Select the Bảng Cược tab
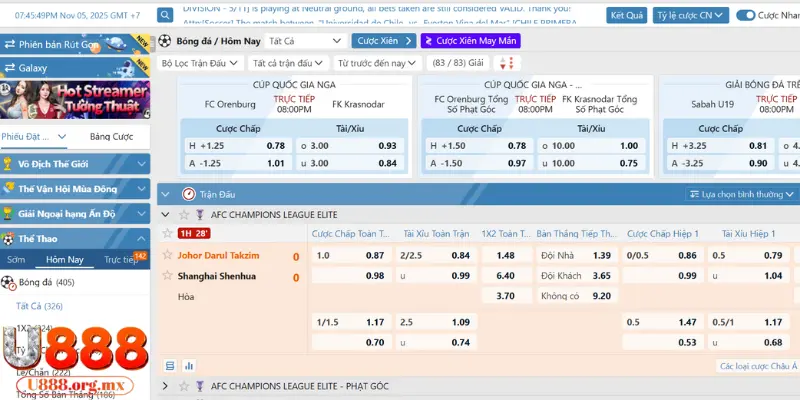Viewport: 800px width, 400px height. pos(111,136)
